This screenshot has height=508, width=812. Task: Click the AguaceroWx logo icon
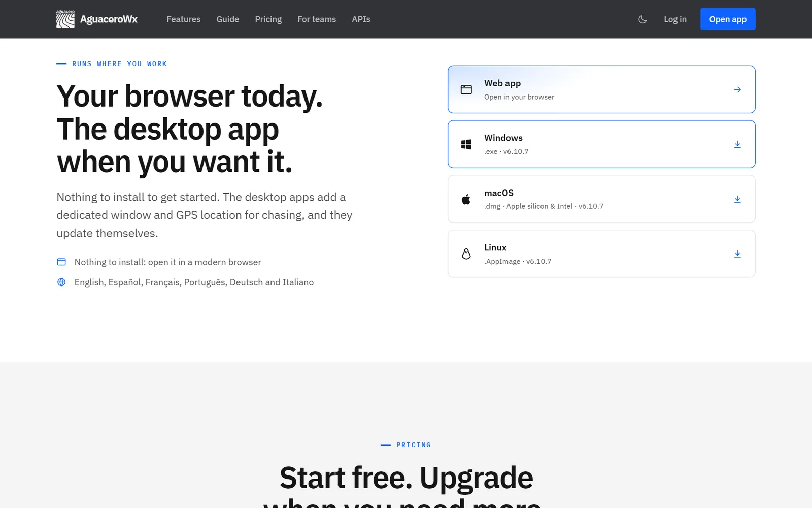click(65, 19)
